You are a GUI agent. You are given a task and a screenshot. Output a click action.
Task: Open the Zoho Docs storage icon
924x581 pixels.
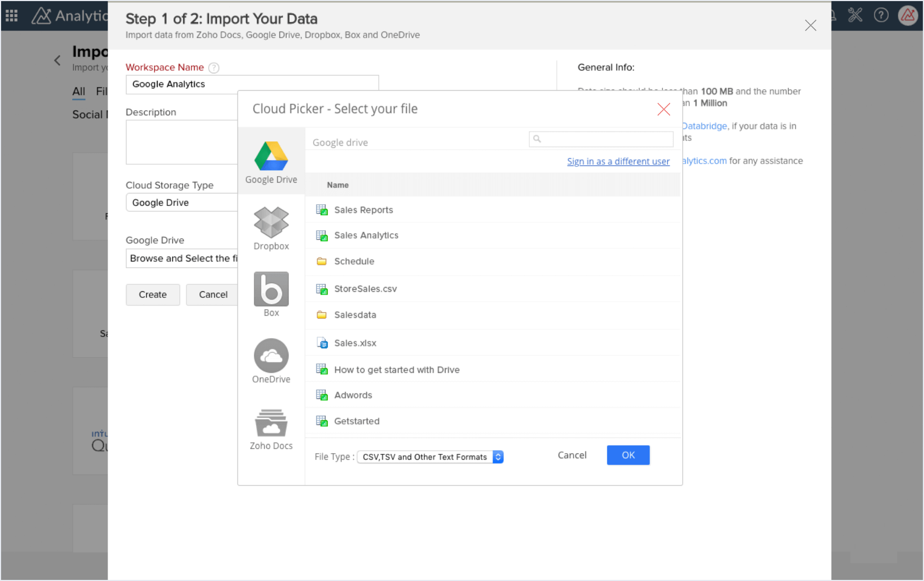271,422
